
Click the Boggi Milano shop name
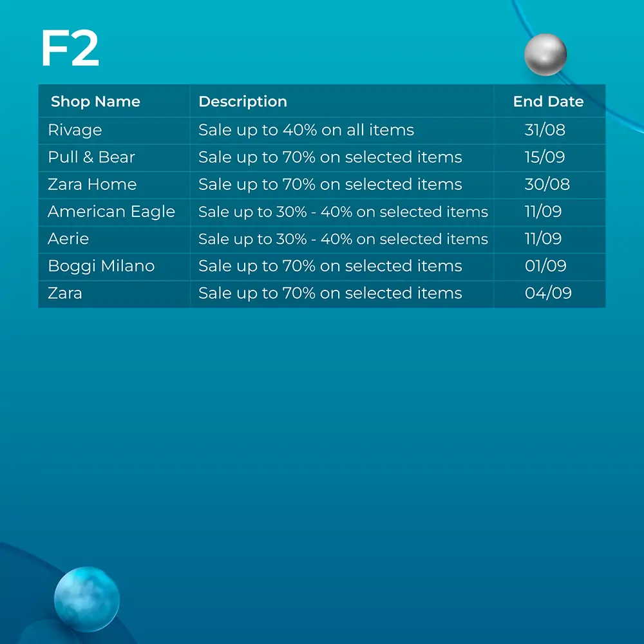pos(101,266)
